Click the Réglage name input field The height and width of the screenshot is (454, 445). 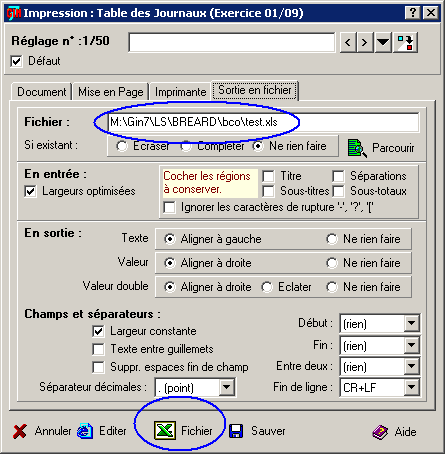coord(232,42)
